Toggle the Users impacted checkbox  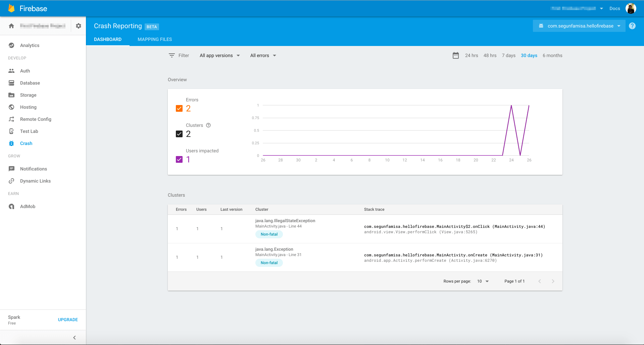click(x=179, y=159)
